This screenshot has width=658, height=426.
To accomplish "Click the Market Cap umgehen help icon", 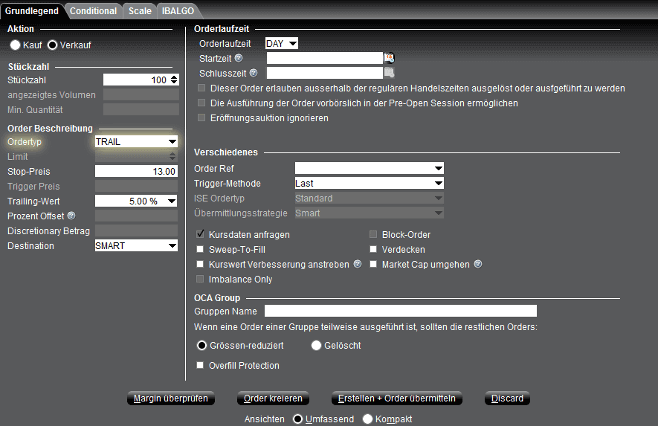I will click(x=478, y=264).
